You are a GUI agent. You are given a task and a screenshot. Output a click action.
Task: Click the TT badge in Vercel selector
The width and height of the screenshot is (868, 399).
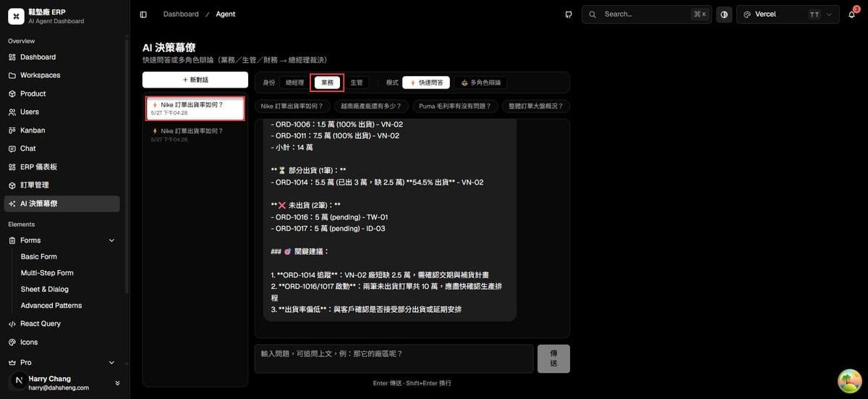[x=814, y=14]
